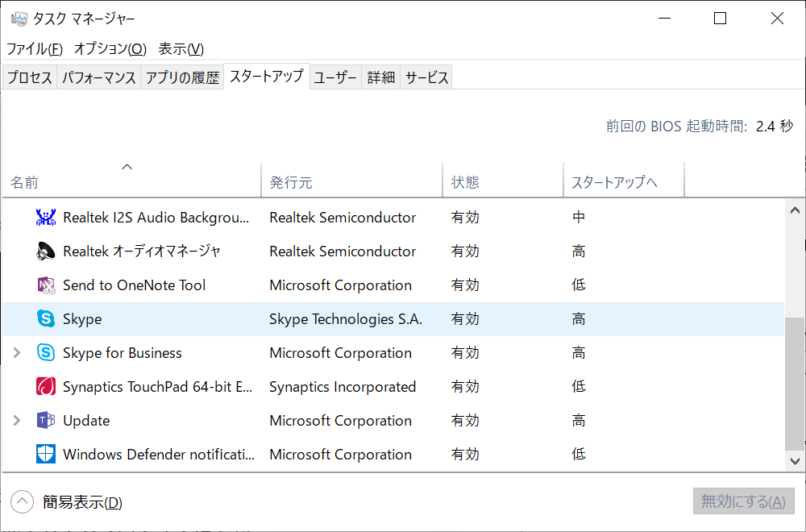Switch to the パフォーマンス tab
The image size is (806, 532).
99,78
